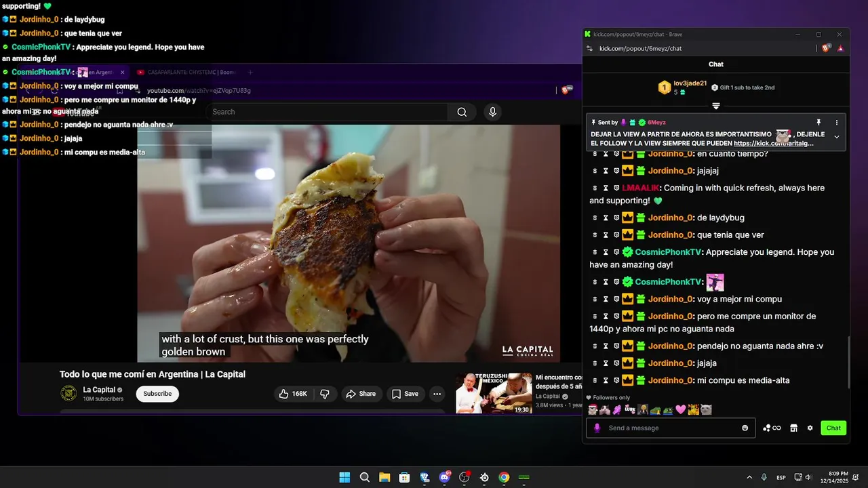Click 6Meyz username in pinned message
868x488 pixels.
(x=656, y=122)
